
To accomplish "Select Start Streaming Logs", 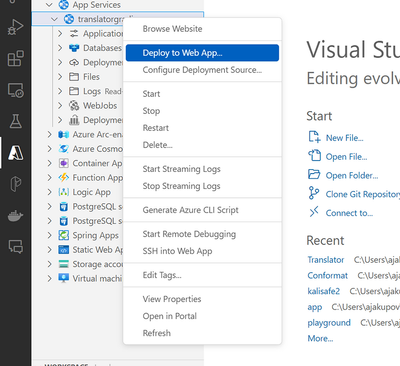I will [202, 169].
